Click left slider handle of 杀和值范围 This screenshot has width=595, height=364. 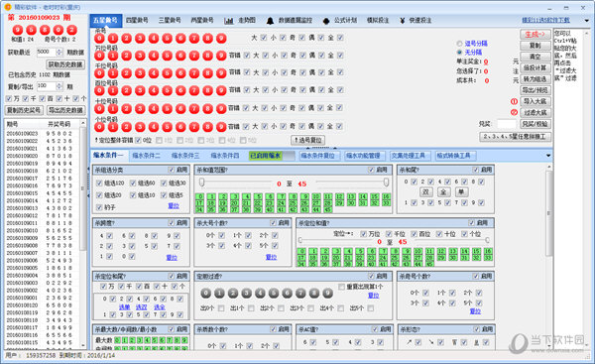202,182
